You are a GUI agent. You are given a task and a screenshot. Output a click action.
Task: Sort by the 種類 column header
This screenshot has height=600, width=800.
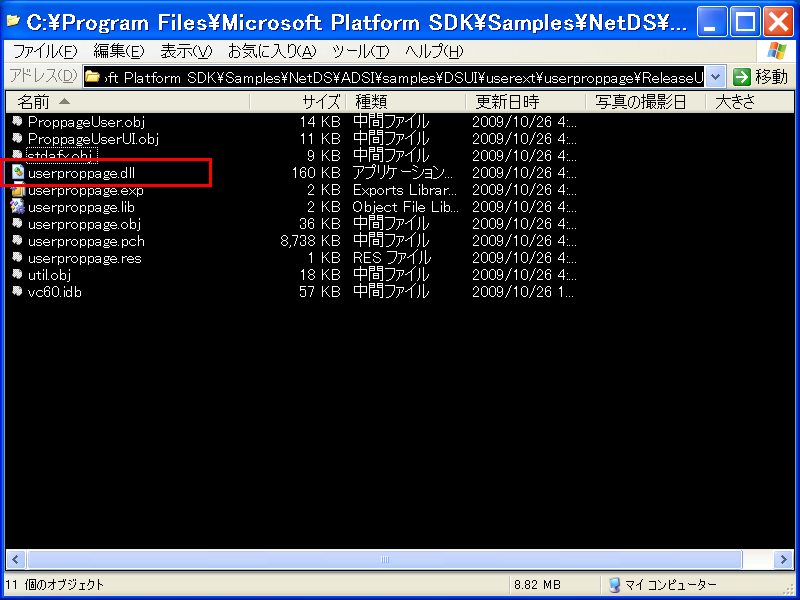406,102
